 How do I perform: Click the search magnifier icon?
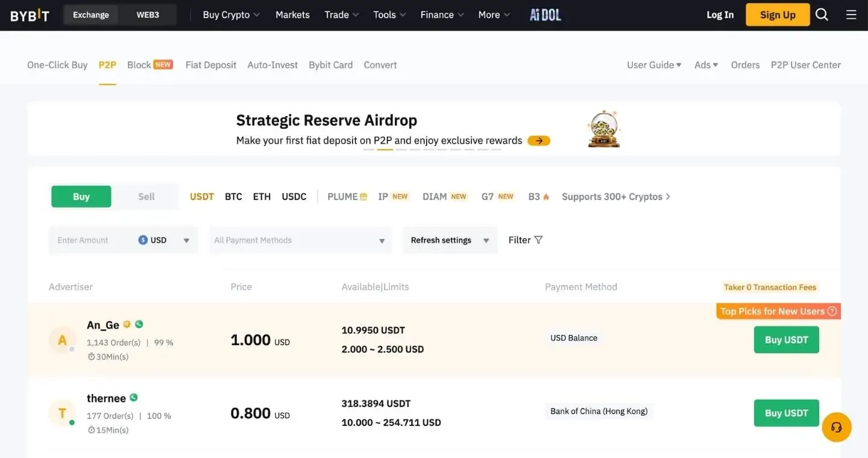[822, 14]
